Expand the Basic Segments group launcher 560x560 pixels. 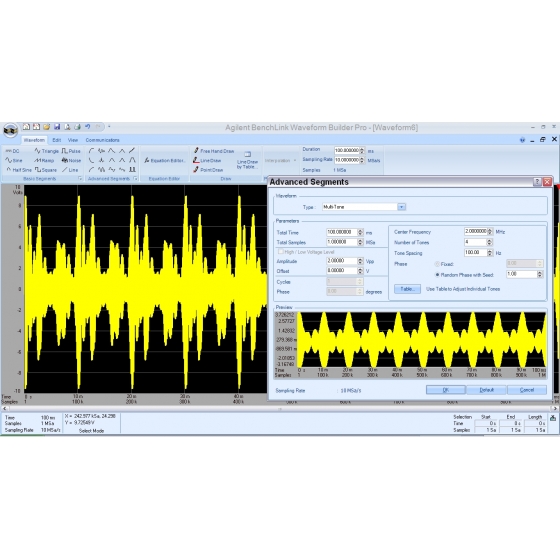pyautogui.click(x=80, y=178)
